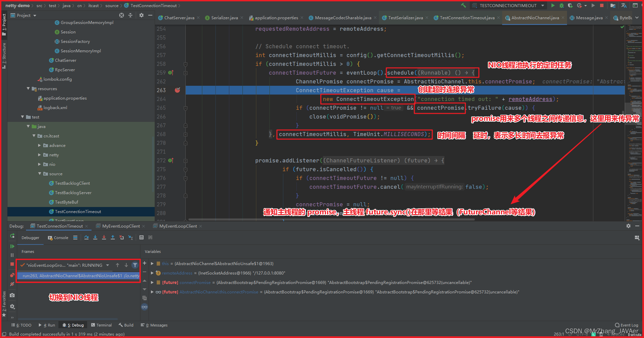Click Drop Frame icon

pos(122,237)
